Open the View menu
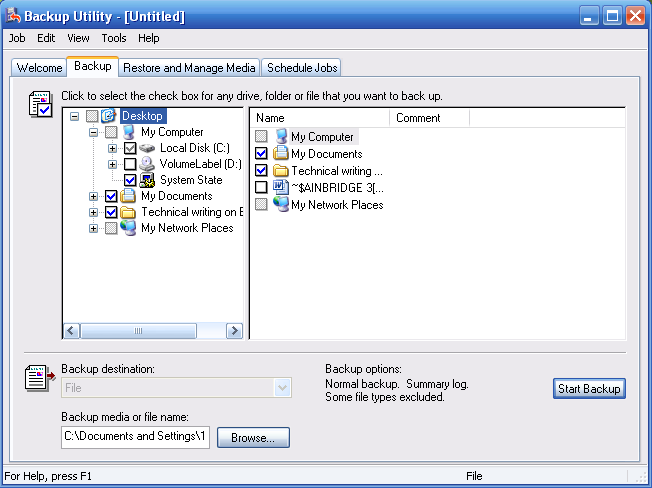 pos(78,38)
